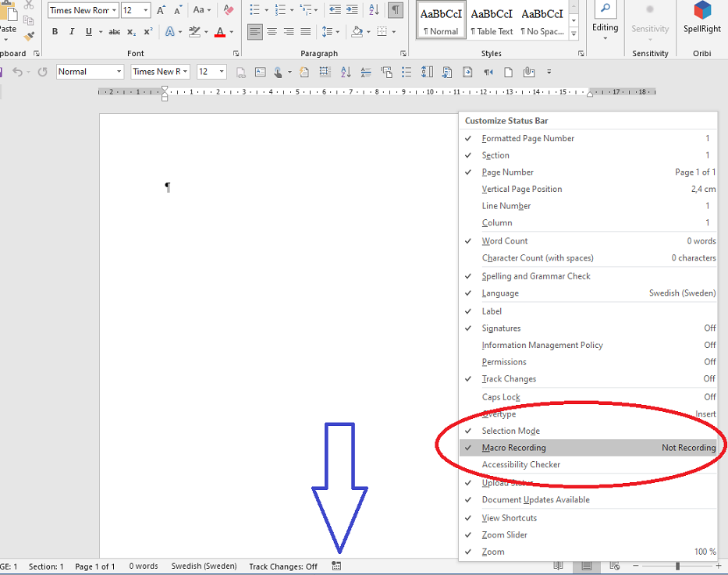Screen dimensions: 728x575
Task: Open Font dialog launcher
Action: click(236, 54)
